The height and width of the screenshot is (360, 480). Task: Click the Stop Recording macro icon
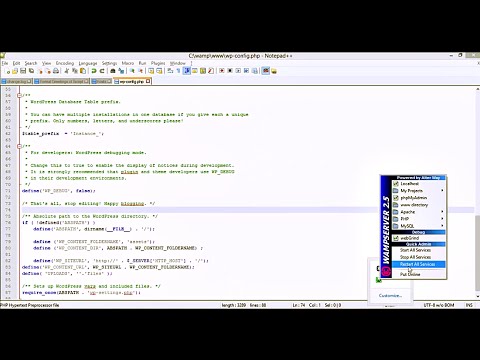[230, 71]
